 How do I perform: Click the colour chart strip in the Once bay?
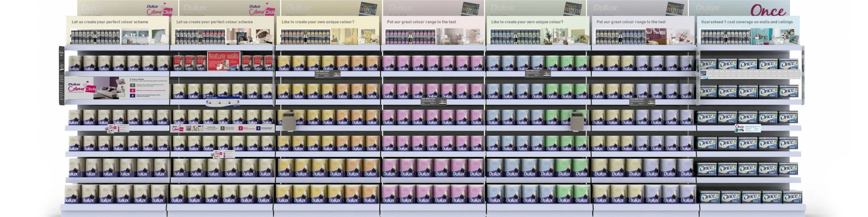pos(750,74)
